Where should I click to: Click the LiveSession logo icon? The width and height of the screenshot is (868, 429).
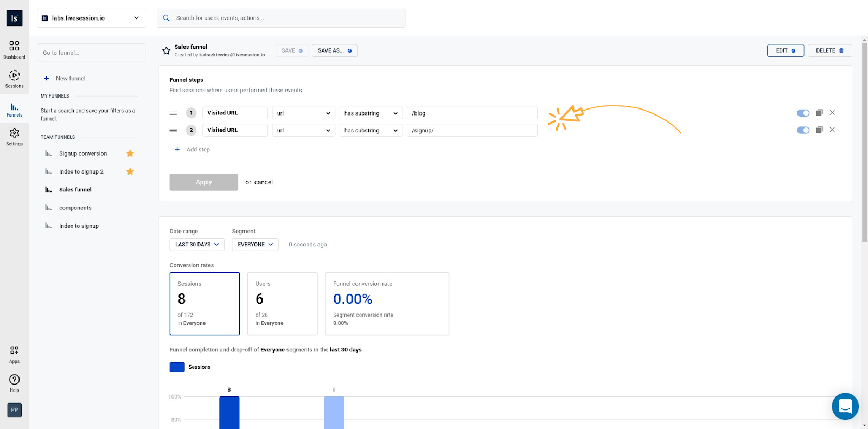[x=14, y=18]
